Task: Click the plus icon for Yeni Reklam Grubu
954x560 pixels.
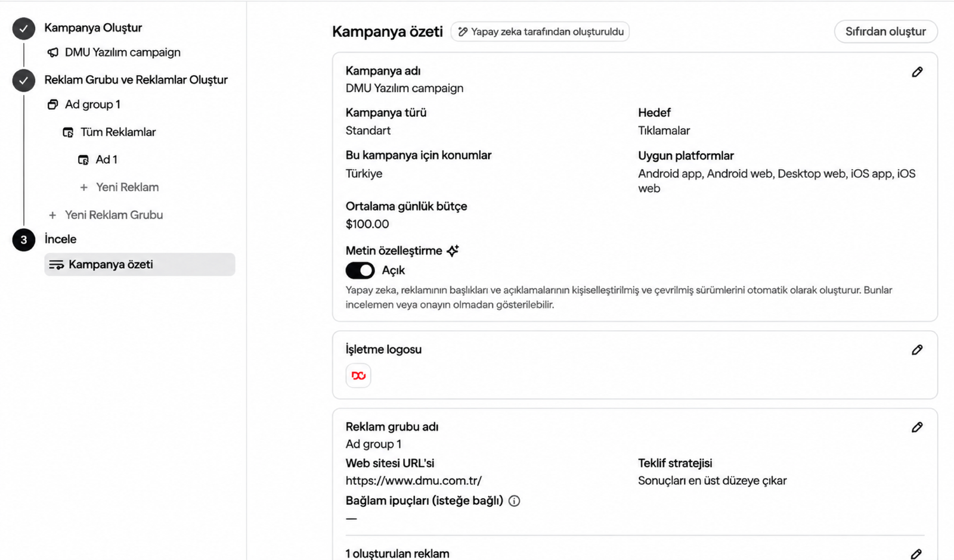Action: click(52, 215)
